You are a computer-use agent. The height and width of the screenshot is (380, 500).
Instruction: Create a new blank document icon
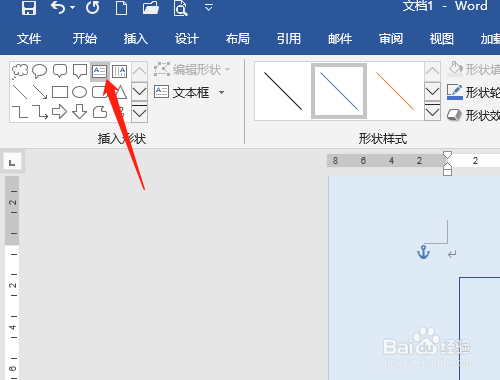(x=121, y=7)
